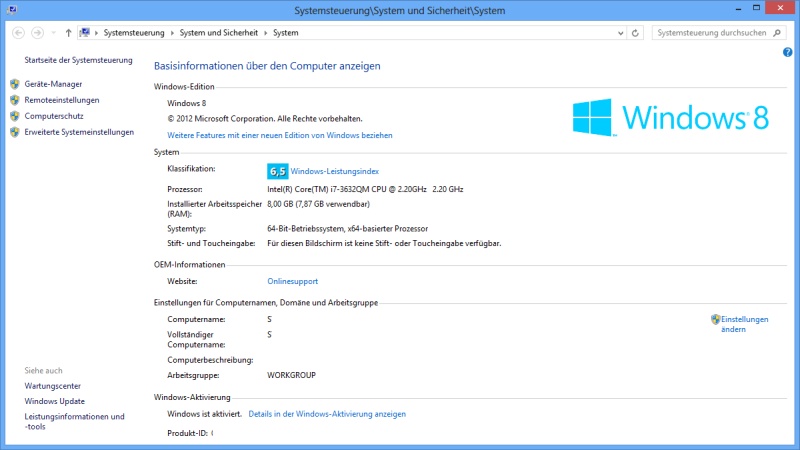The height and width of the screenshot is (450, 800).
Task: Click the shield icon next to Remoteeinstellungen
Action: (15, 101)
